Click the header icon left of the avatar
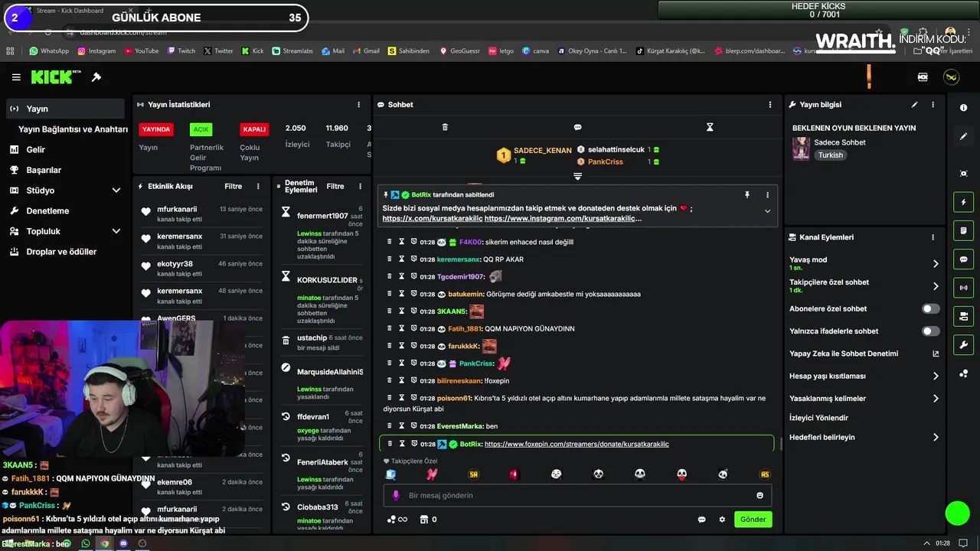980x551 pixels. pos(923,77)
